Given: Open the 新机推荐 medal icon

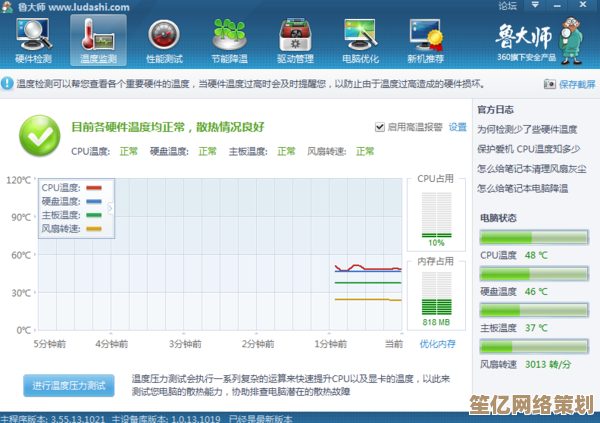Looking at the screenshot, I should [x=426, y=41].
